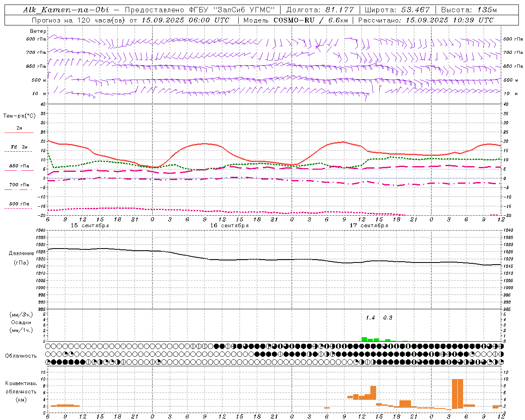Viewport: 525px width, 420px height.
Task: Click the '(км)' unit under convective cloudiness
Action: 21,399
